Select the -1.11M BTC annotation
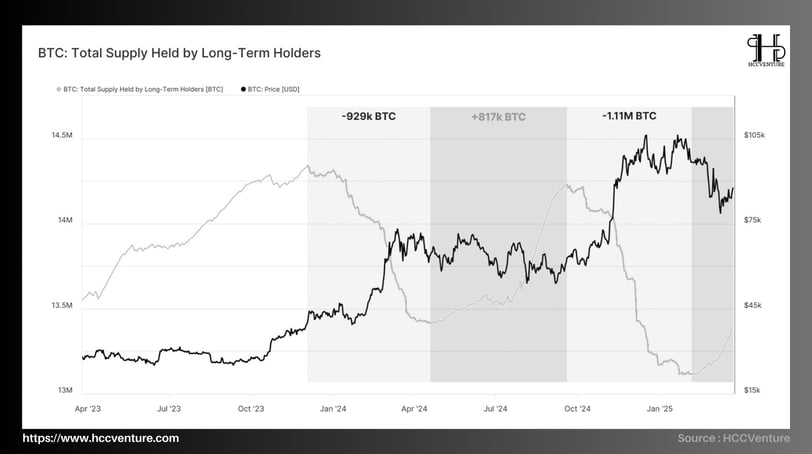 [629, 116]
